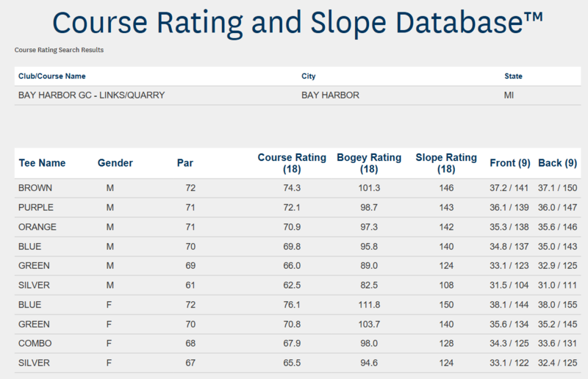Click the Gender column header

click(x=115, y=163)
